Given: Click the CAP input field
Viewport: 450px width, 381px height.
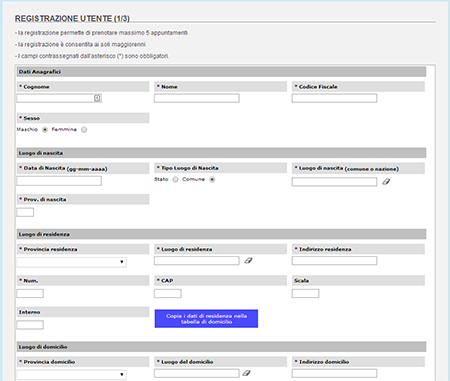Looking at the screenshot, I should tap(168, 293).
